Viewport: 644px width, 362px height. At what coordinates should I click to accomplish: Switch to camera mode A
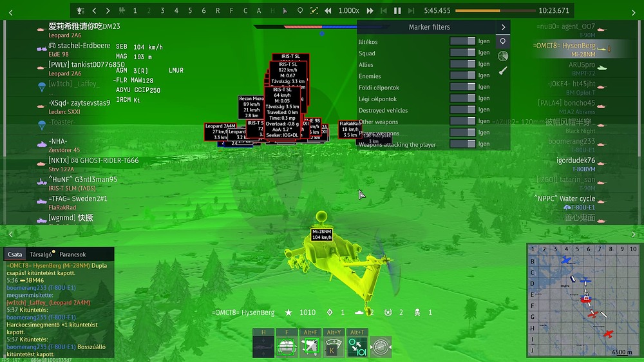259,11
